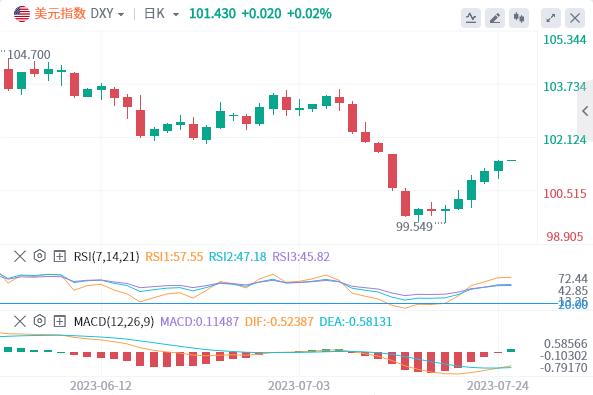
Task: Click the US flag symbol icon
Action: tap(22, 14)
